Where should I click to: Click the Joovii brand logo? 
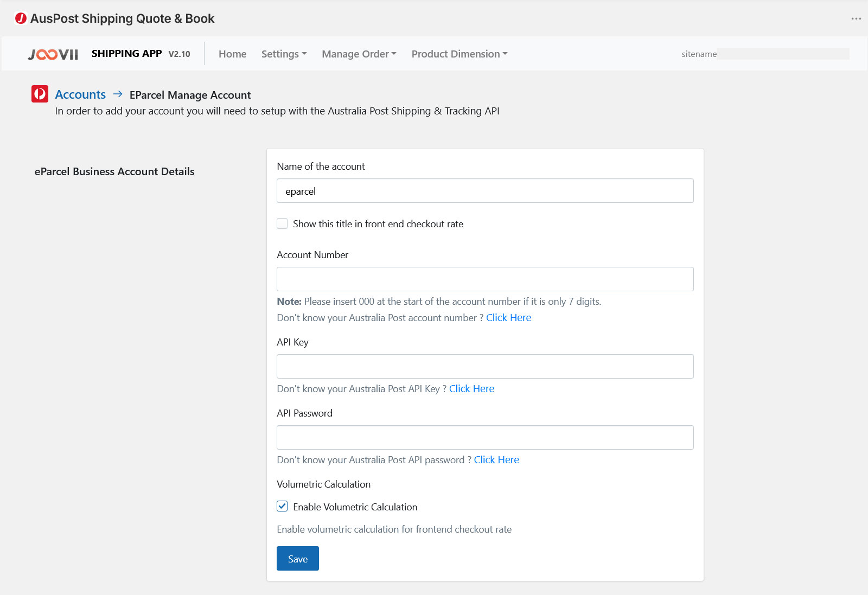(53, 54)
